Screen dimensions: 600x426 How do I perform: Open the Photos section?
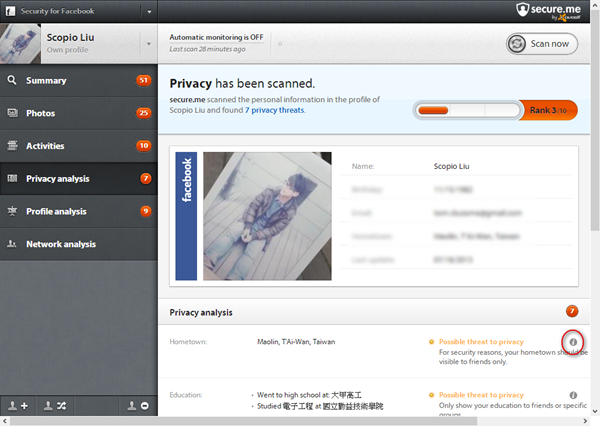click(x=78, y=113)
